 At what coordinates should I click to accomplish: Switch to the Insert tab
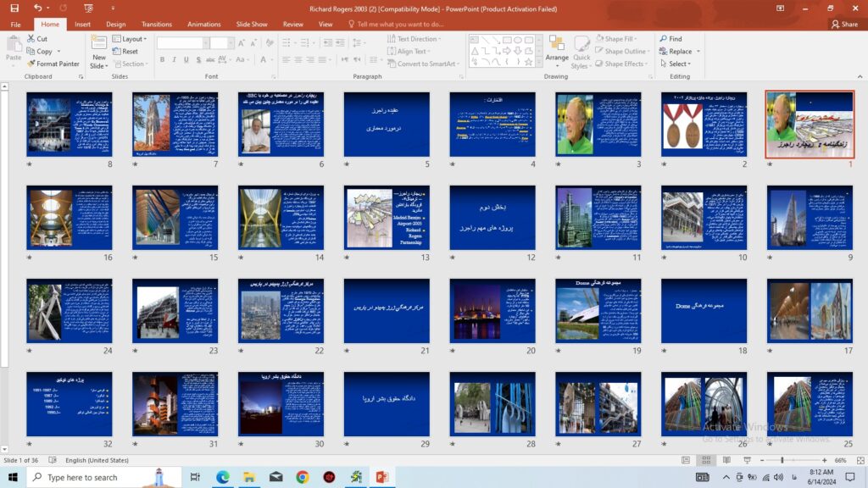(x=82, y=25)
